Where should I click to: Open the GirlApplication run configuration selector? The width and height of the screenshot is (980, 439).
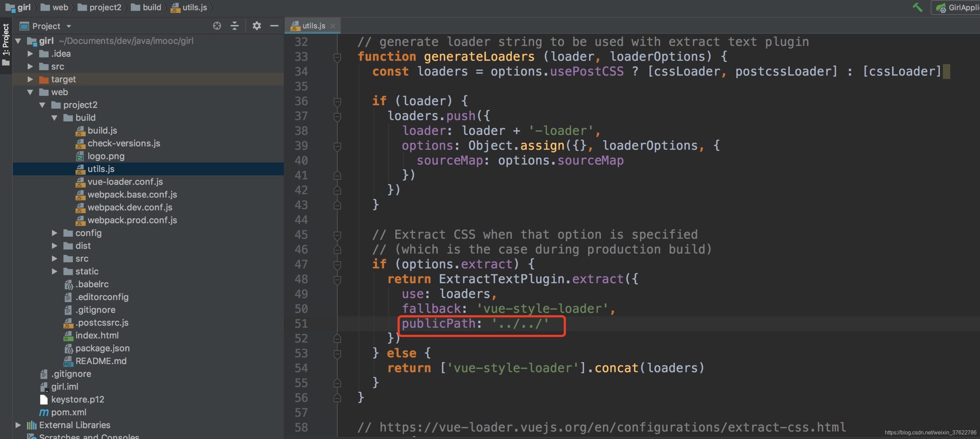pos(956,7)
